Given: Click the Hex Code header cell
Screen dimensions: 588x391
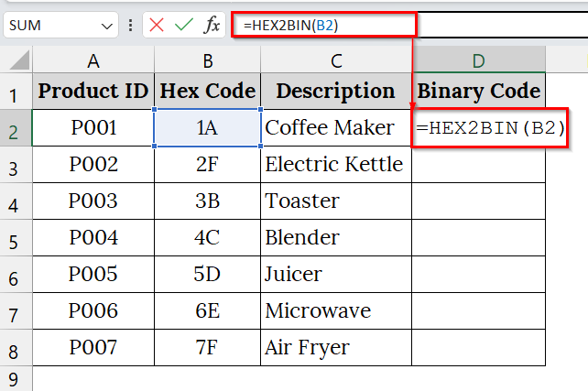Looking at the screenshot, I should point(207,91).
